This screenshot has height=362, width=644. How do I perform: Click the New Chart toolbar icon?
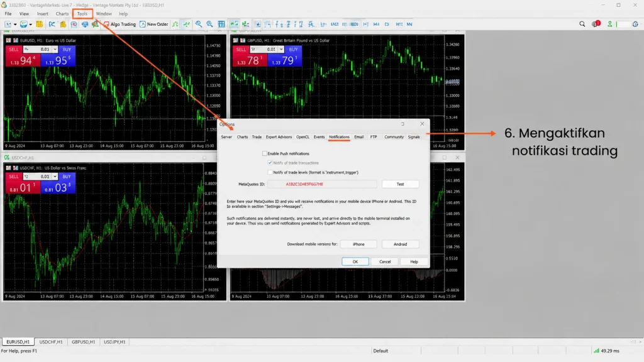(8, 25)
